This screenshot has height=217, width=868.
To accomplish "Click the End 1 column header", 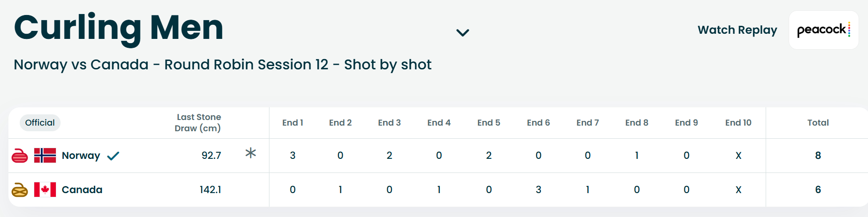I will 292,123.
